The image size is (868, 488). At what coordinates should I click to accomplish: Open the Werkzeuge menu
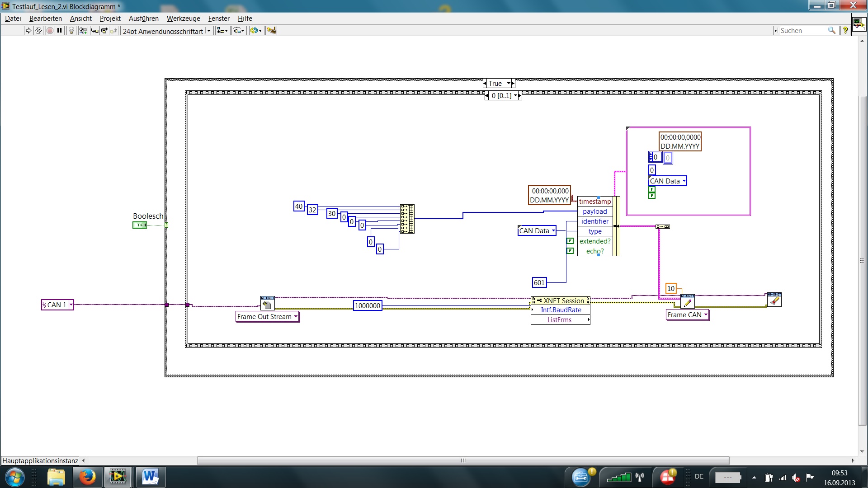click(183, 19)
